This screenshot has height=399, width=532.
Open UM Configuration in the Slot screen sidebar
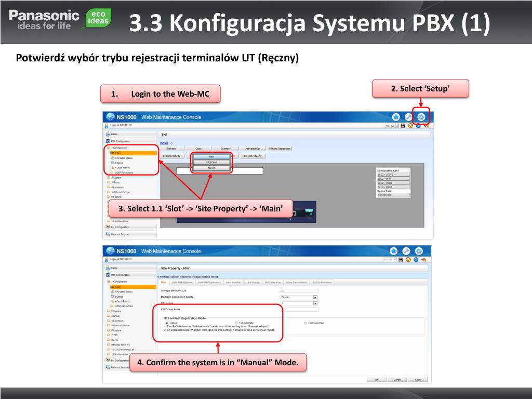[x=130, y=227]
